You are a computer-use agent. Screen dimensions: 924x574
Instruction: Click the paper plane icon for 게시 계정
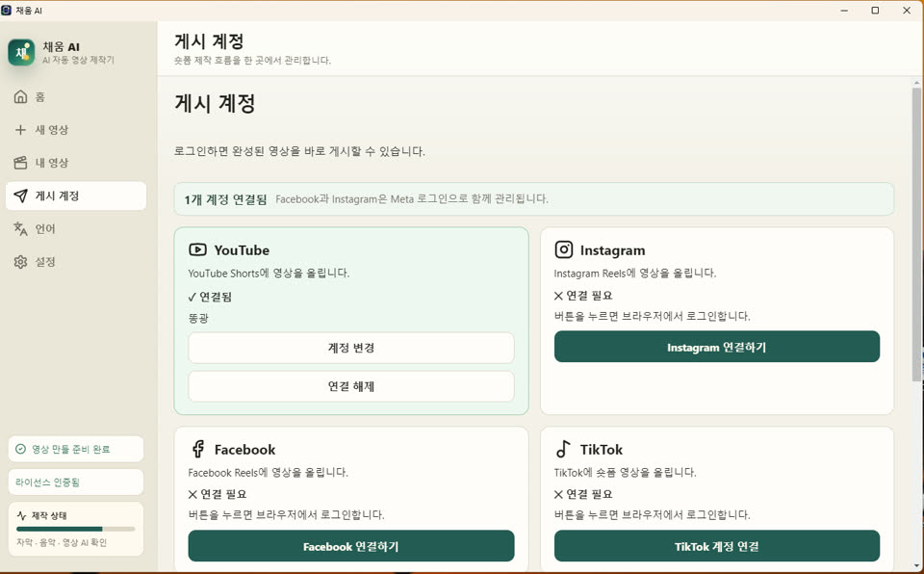20,196
